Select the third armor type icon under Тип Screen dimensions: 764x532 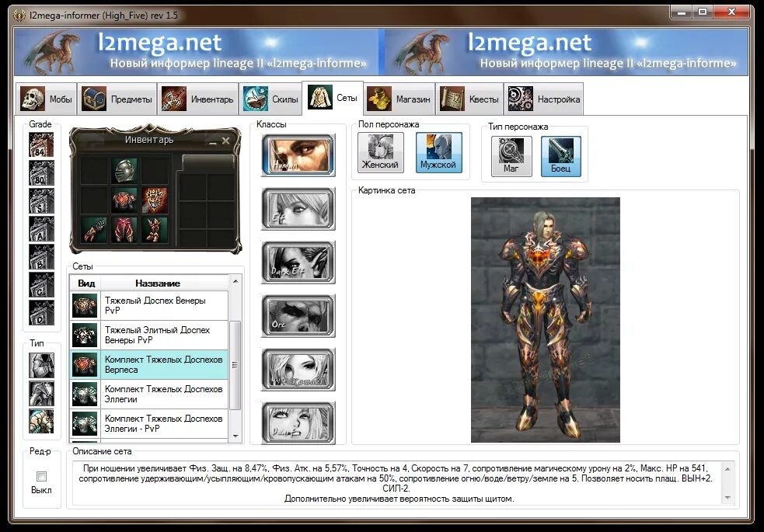point(41,421)
